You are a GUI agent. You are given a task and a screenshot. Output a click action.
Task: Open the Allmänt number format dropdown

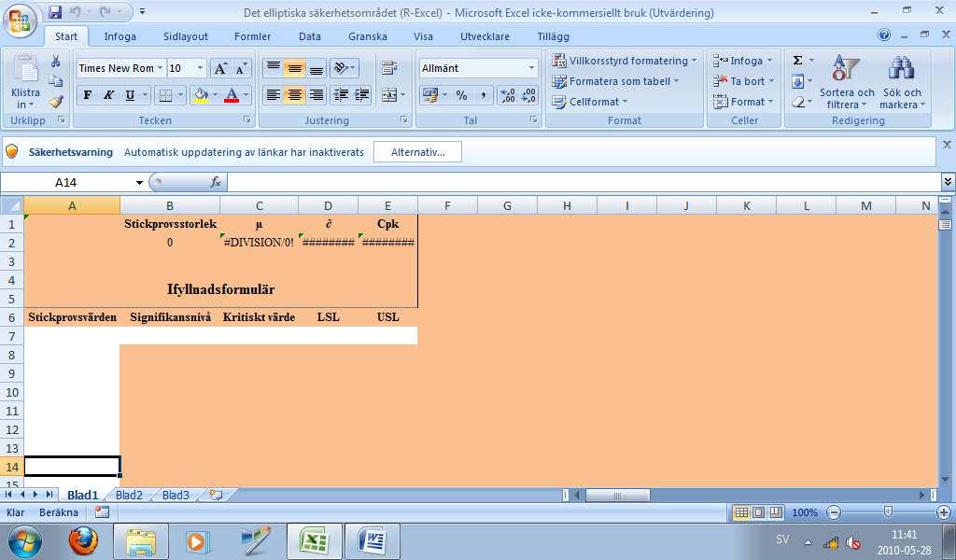531,67
